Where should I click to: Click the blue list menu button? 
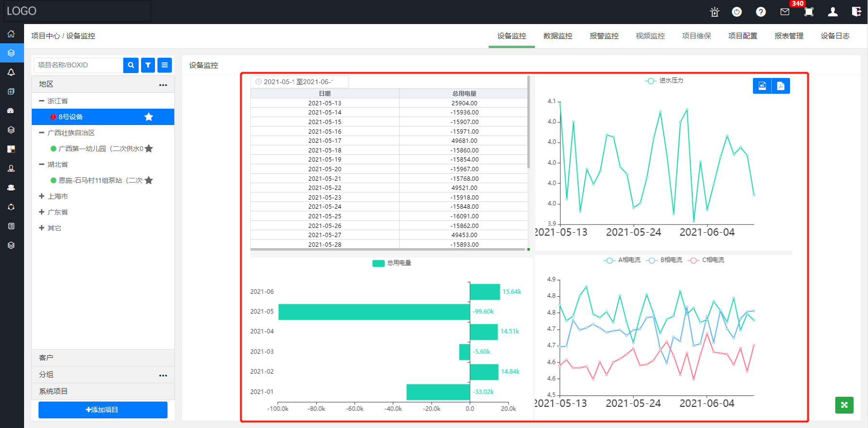coord(165,65)
